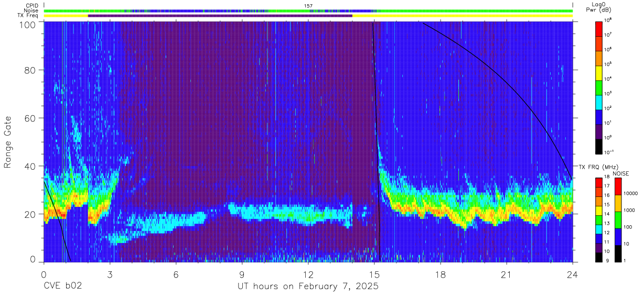Click the 1000 label in NOISE legend

pyautogui.click(x=630, y=211)
